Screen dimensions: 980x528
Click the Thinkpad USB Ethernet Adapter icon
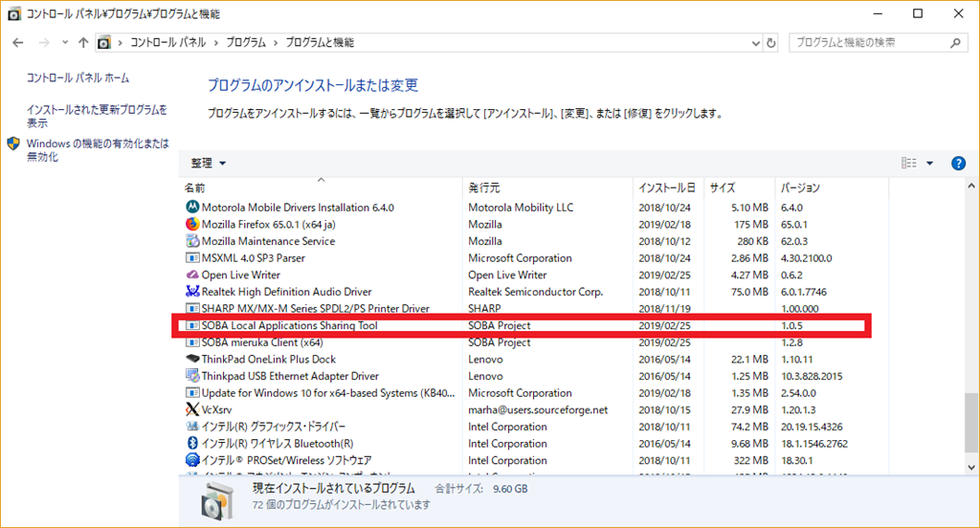click(x=192, y=376)
